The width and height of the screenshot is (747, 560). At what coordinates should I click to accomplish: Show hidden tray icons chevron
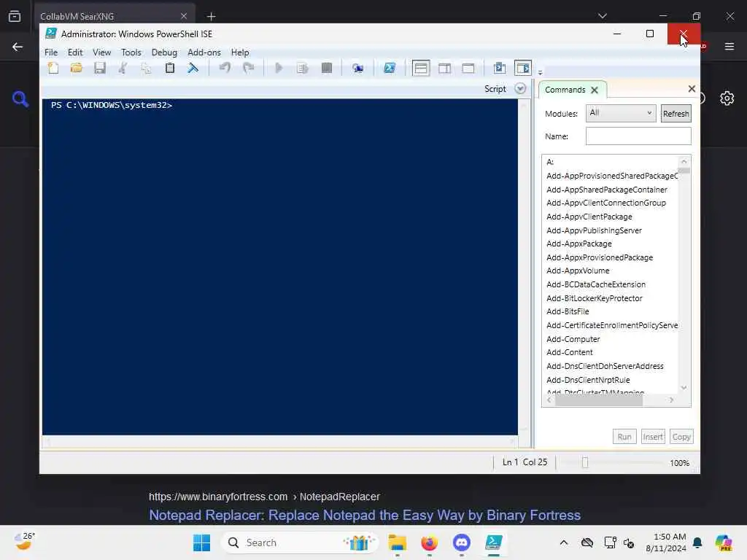(x=564, y=542)
